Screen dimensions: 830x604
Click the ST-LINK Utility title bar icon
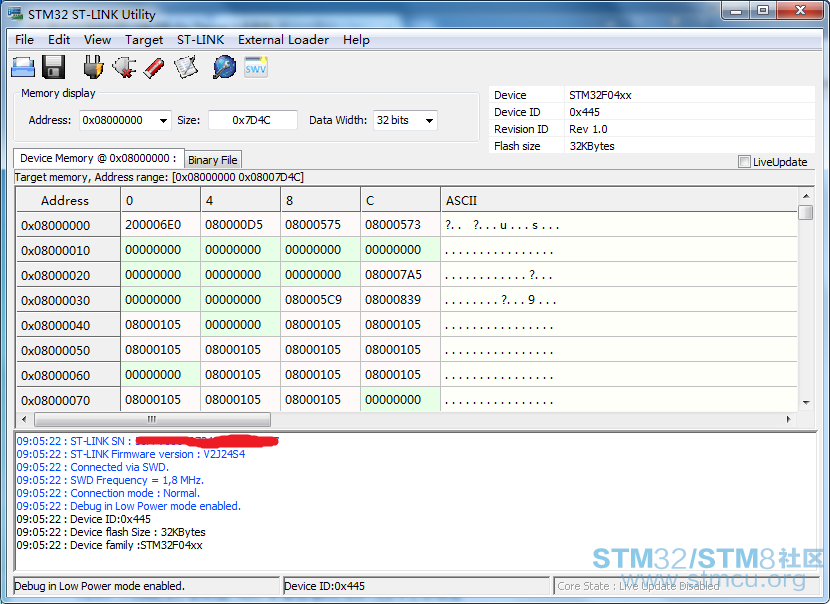(x=15, y=14)
